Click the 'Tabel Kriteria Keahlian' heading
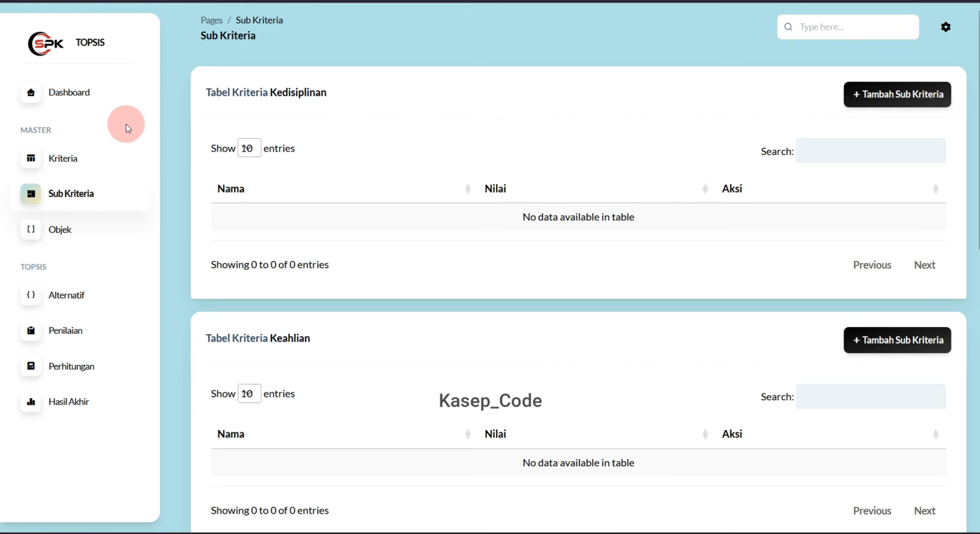Image resolution: width=980 pixels, height=534 pixels. (x=258, y=338)
